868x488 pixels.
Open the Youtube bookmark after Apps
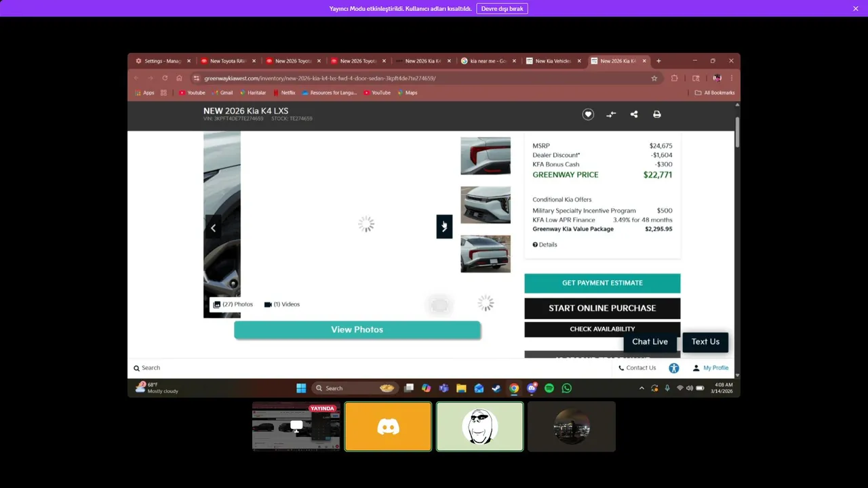[192, 93]
